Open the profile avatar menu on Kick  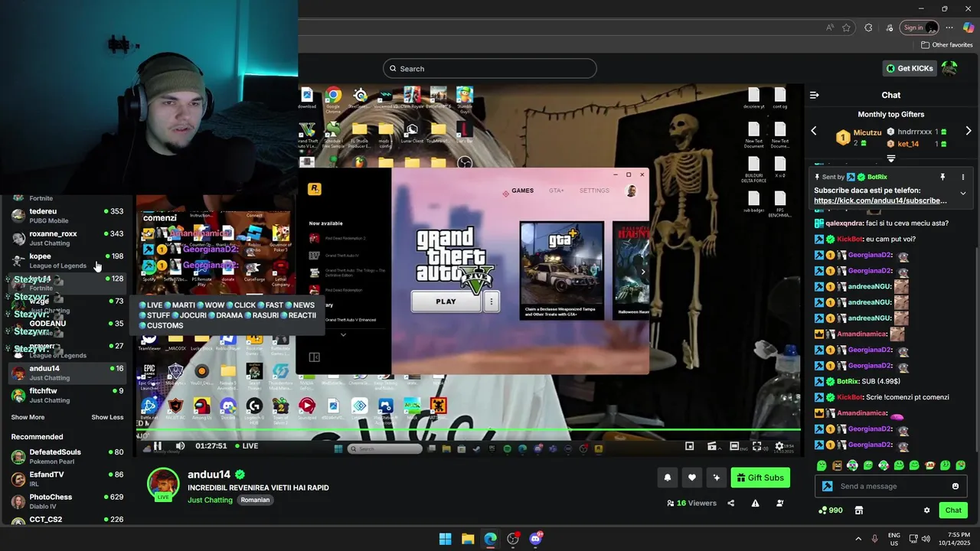(949, 68)
